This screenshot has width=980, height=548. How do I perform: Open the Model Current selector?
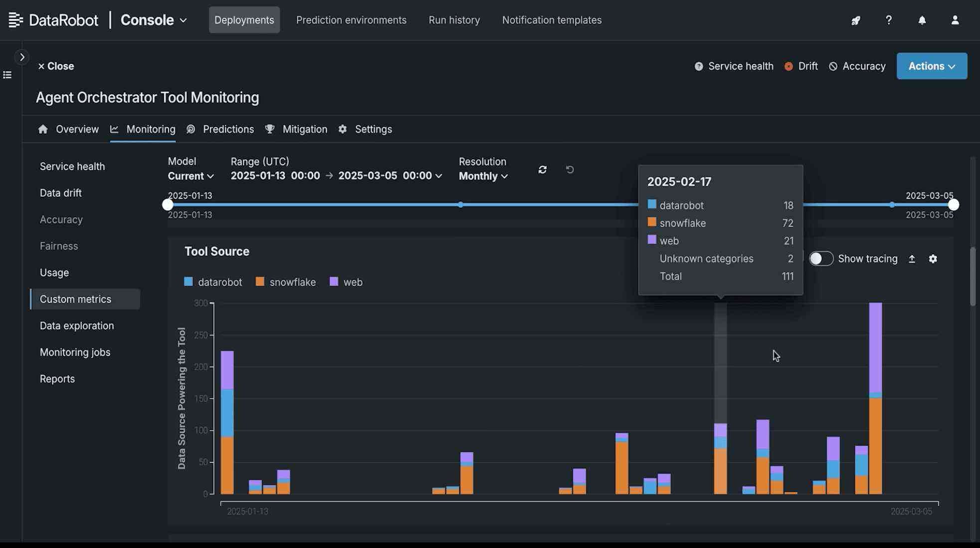point(191,176)
